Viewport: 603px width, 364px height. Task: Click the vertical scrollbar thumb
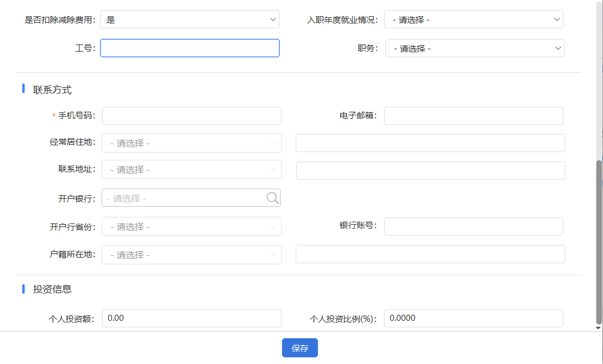pyautogui.click(x=599, y=242)
